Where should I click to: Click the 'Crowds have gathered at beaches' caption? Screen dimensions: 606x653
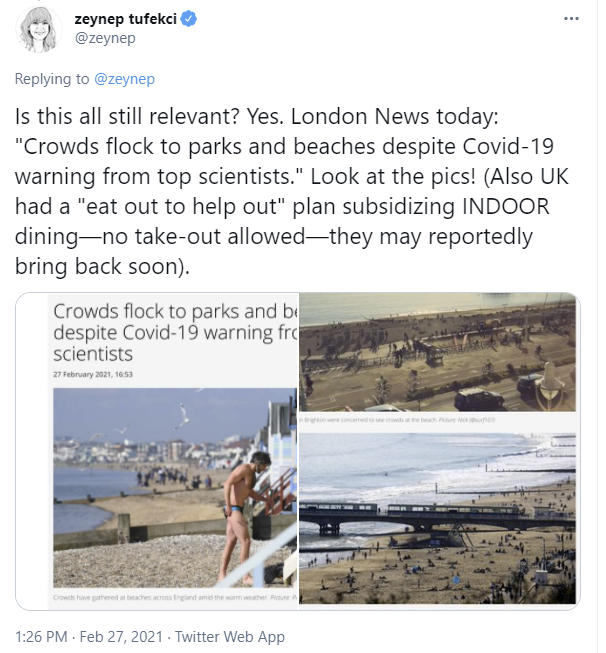[175, 598]
